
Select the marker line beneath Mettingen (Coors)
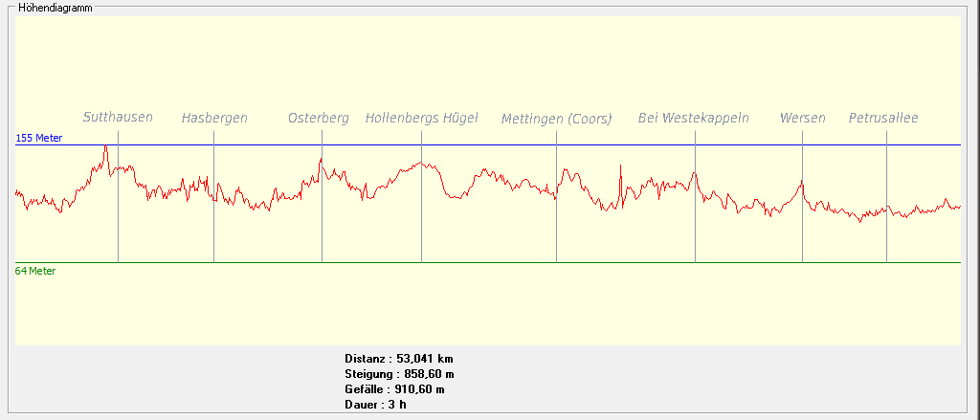tap(556, 230)
